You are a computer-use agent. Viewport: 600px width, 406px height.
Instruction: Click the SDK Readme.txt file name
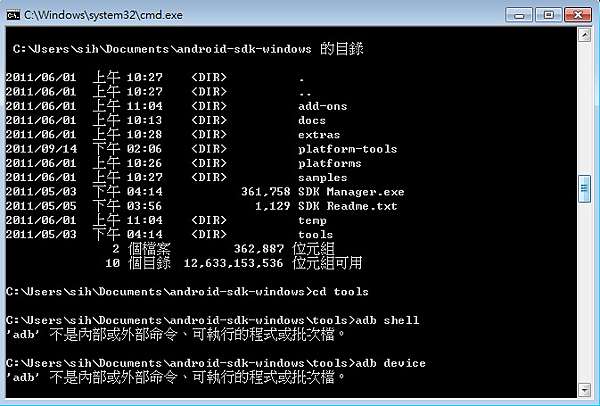click(347, 206)
